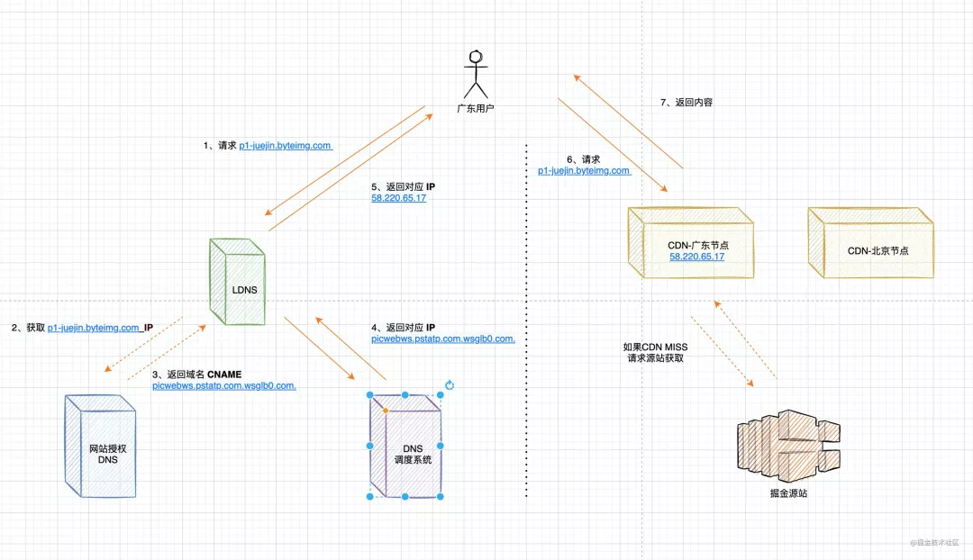Select the 掘金源站 origin server icon

coord(788,446)
